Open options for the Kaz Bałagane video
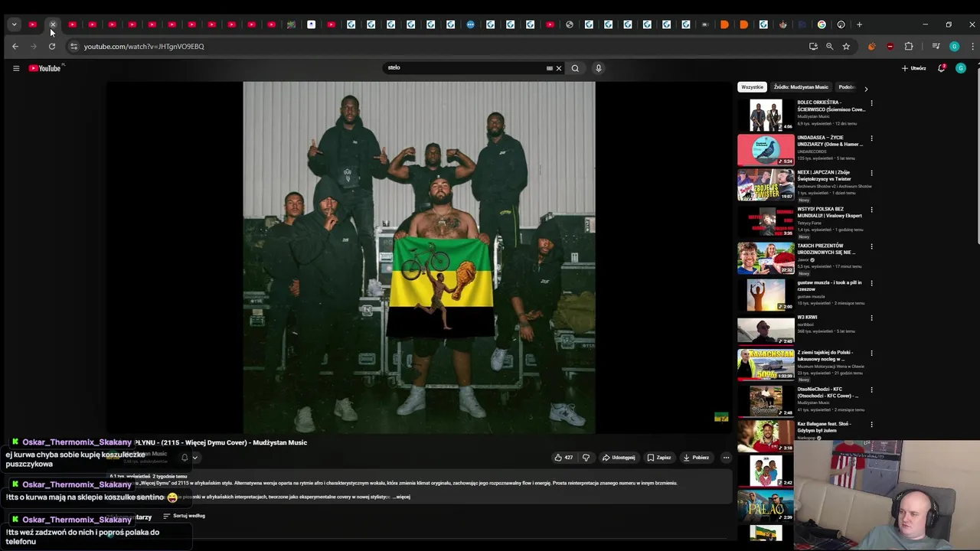The image size is (980, 551). coord(871,425)
